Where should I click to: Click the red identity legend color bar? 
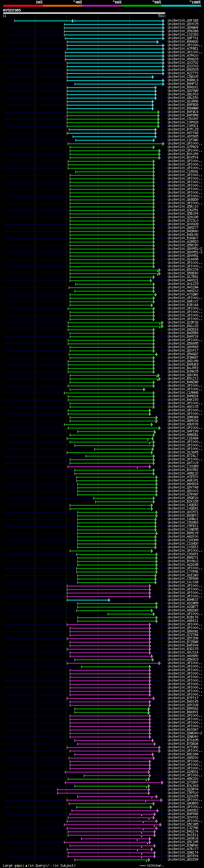[x=23, y=6]
